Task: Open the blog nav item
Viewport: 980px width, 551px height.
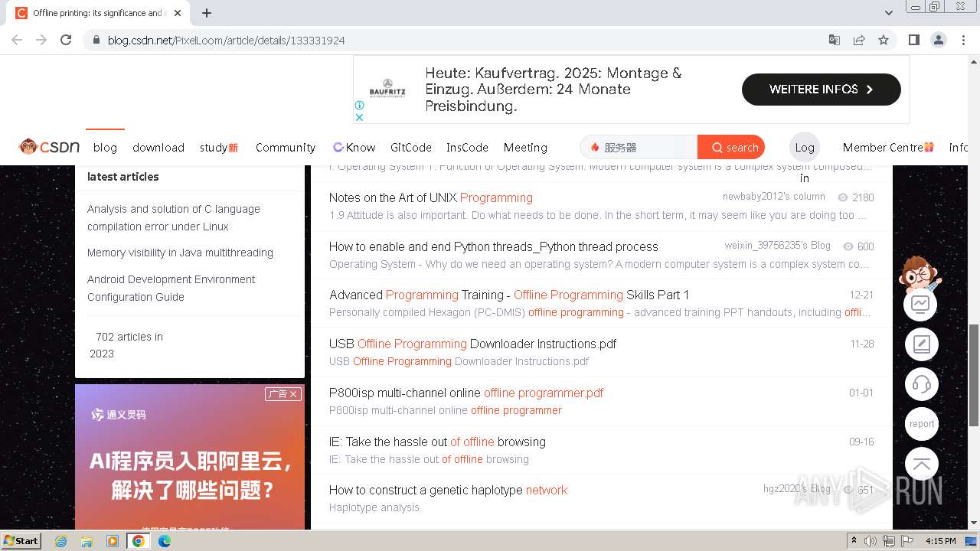Action: 105,148
